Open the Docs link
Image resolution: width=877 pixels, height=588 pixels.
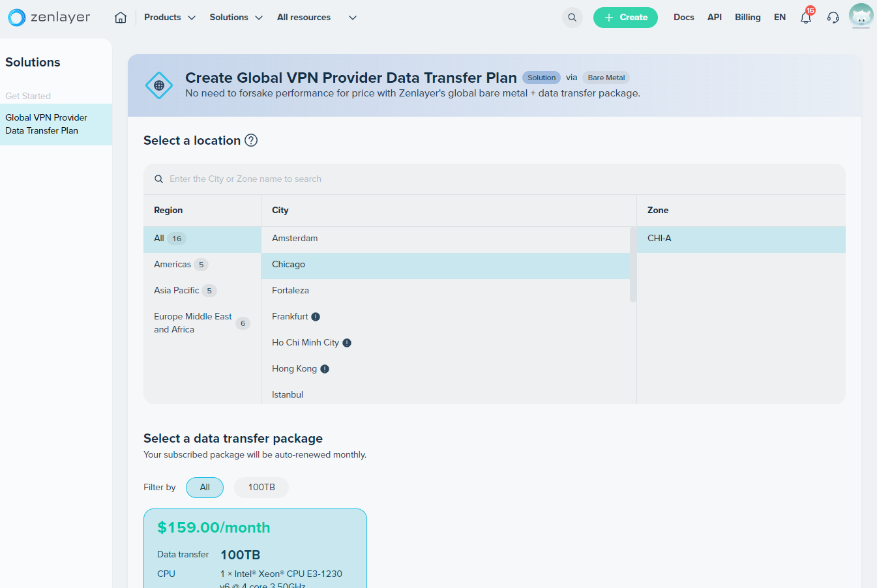click(x=684, y=18)
